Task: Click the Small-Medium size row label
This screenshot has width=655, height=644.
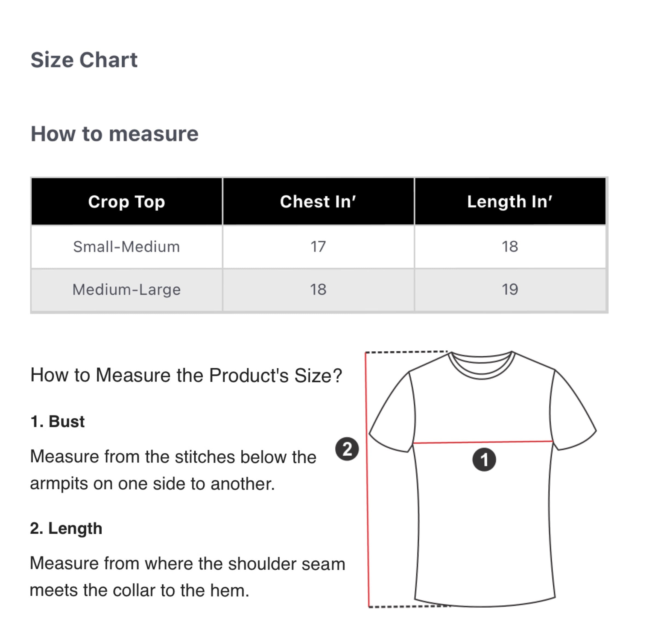Action: point(127,247)
